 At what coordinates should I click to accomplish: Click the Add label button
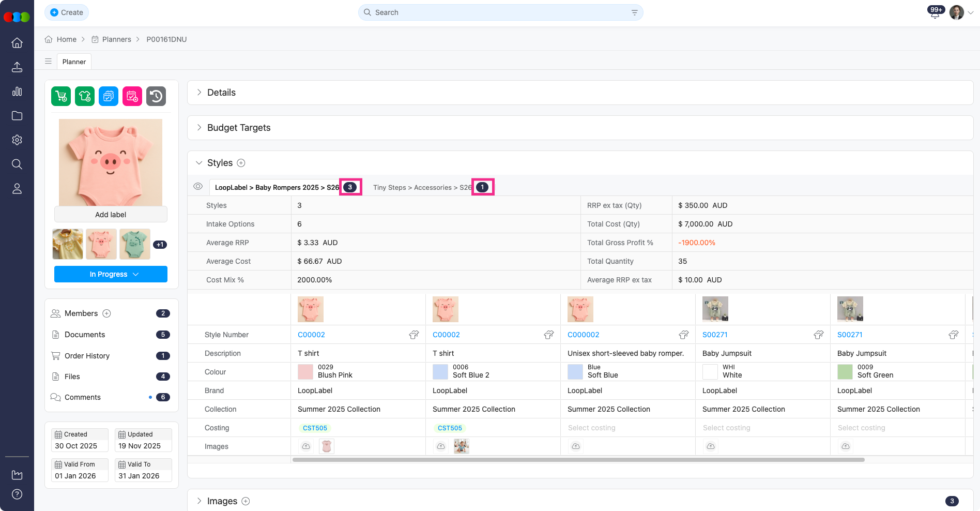[111, 215]
